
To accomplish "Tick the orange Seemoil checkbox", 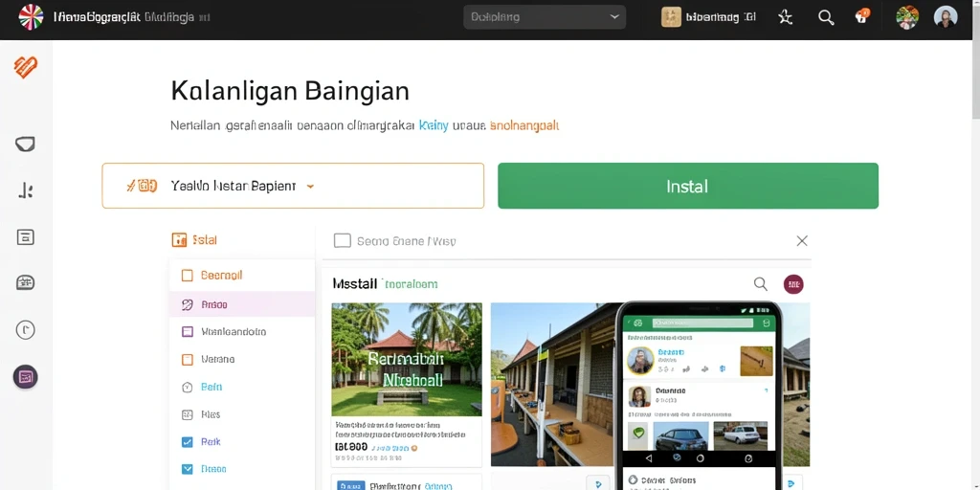I will click(187, 276).
